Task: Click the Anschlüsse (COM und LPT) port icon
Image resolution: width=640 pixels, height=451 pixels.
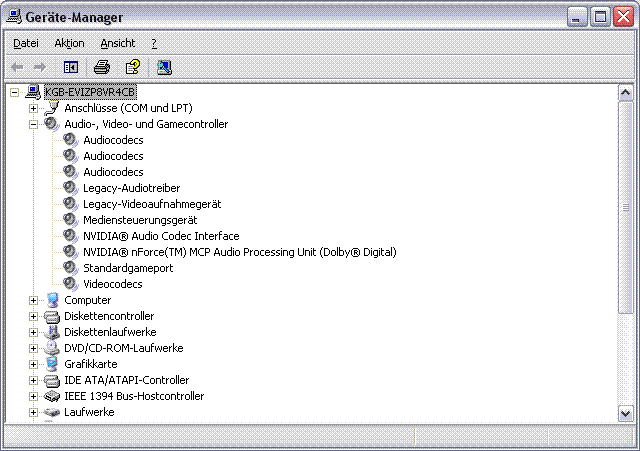Action: [52, 108]
